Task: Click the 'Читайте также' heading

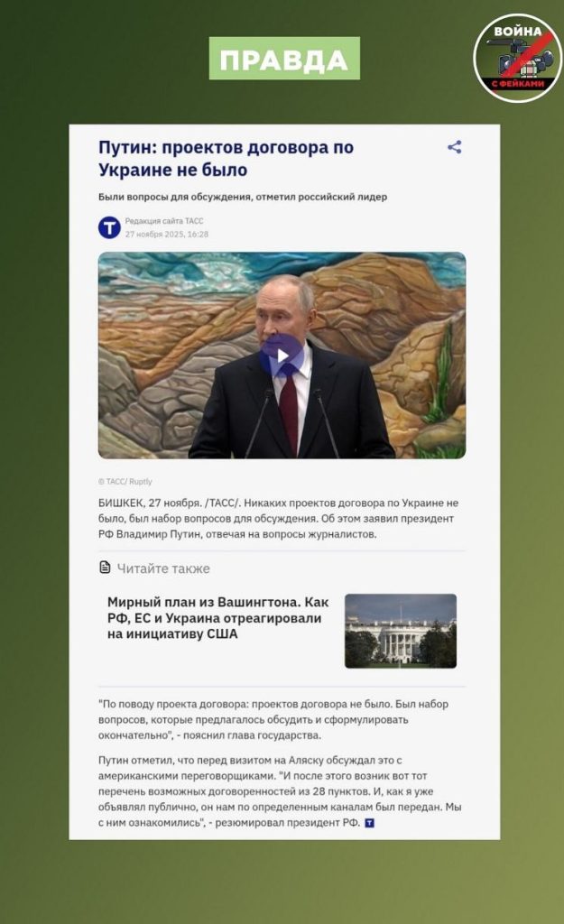Action: click(x=163, y=568)
